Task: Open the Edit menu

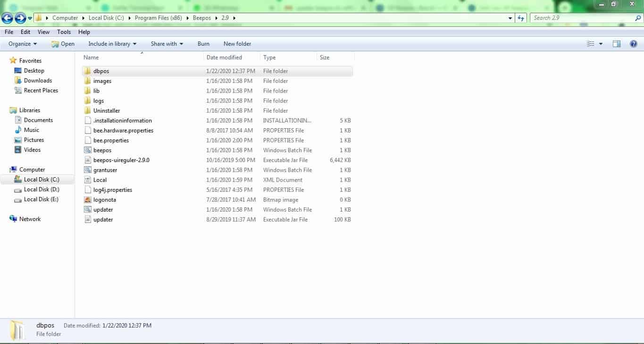Action: [x=25, y=32]
